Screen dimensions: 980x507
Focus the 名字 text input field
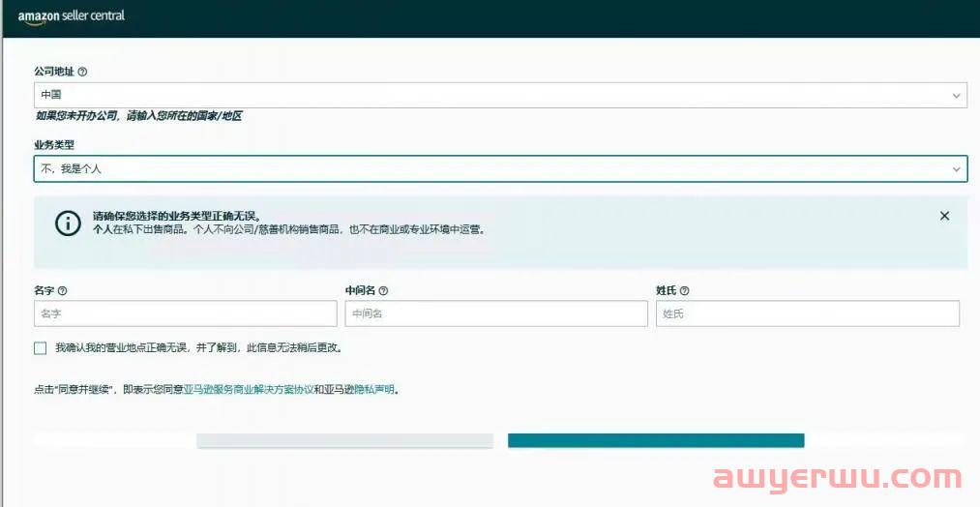[185, 313]
